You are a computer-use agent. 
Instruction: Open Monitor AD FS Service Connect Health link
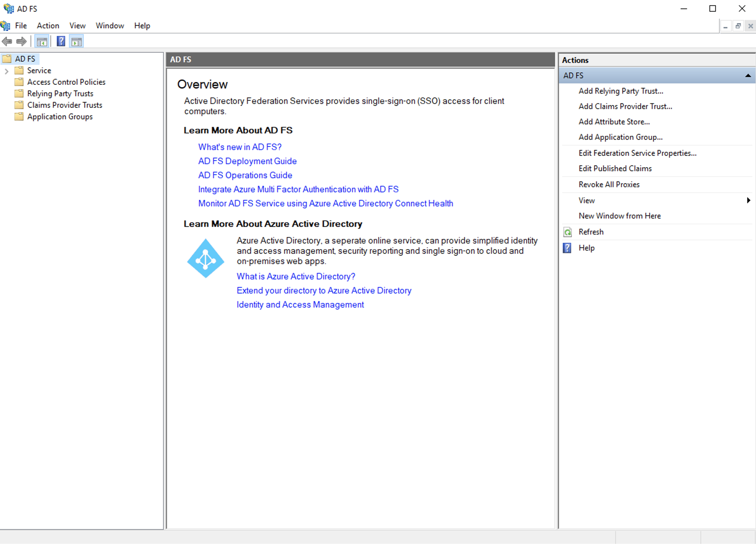tap(326, 203)
